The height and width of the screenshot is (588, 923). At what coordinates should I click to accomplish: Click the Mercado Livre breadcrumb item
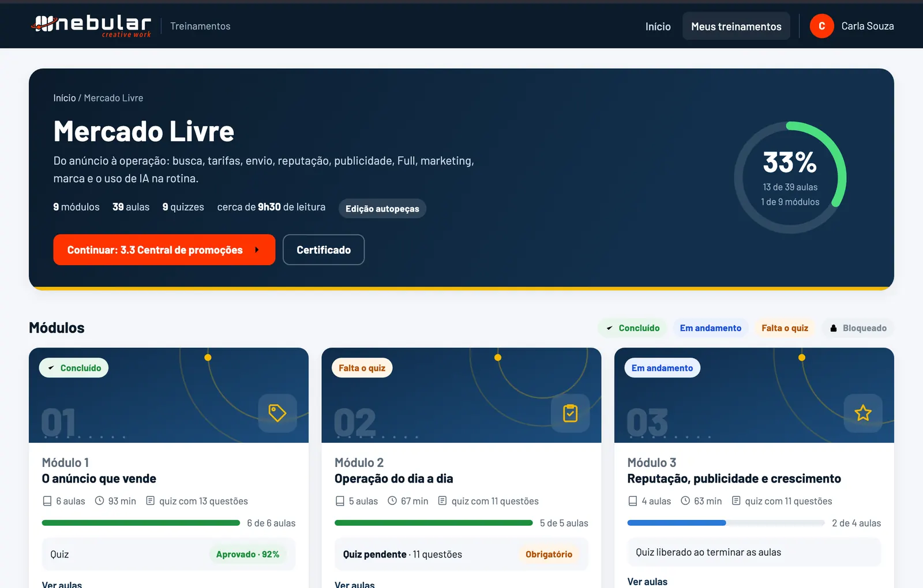(x=114, y=98)
